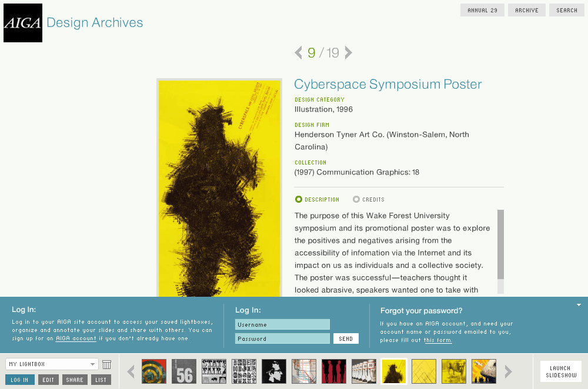The image size is (588, 389).
Task: Delete lightbox with trash can icon
Action: pyautogui.click(x=107, y=364)
